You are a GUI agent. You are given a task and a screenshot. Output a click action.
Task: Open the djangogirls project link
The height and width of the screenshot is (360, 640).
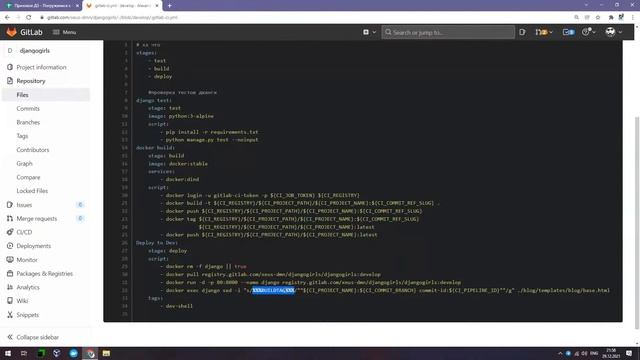[x=35, y=51]
